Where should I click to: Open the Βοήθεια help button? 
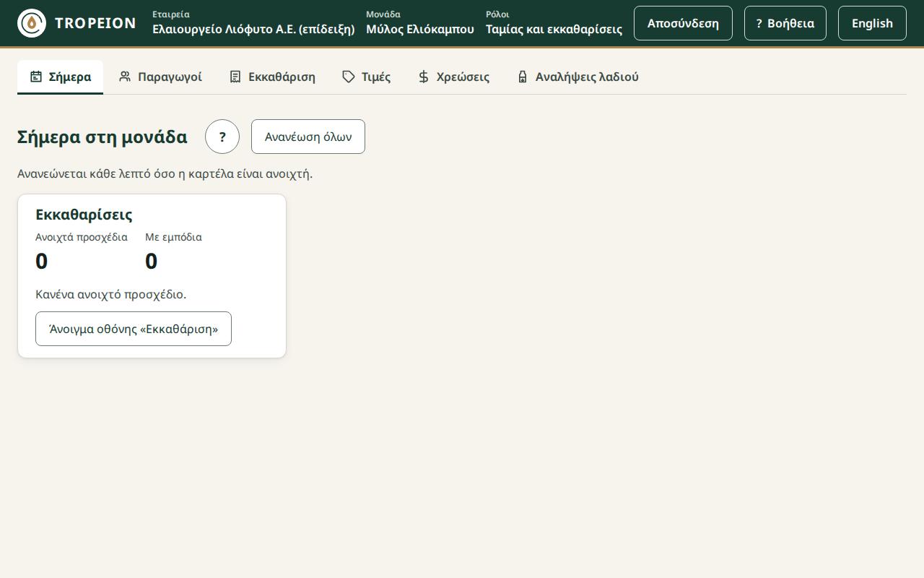[x=785, y=23]
